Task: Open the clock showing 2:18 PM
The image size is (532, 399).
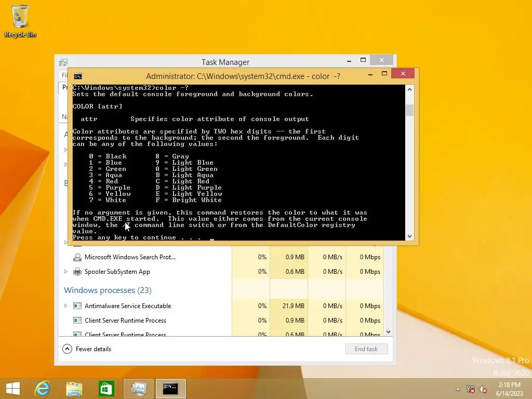Action: pyautogui.click(x=509, y=389)
